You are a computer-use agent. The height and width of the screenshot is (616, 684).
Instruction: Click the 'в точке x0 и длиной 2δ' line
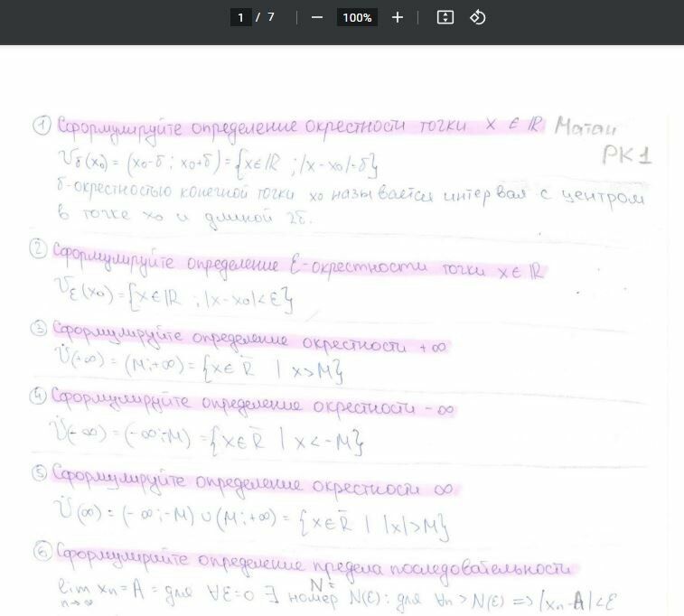coord(185,215)
